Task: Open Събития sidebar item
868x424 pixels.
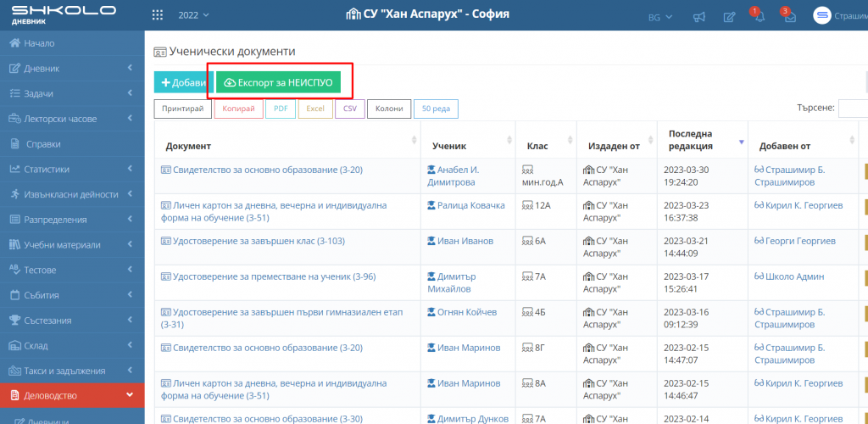Action: point(72,295)
